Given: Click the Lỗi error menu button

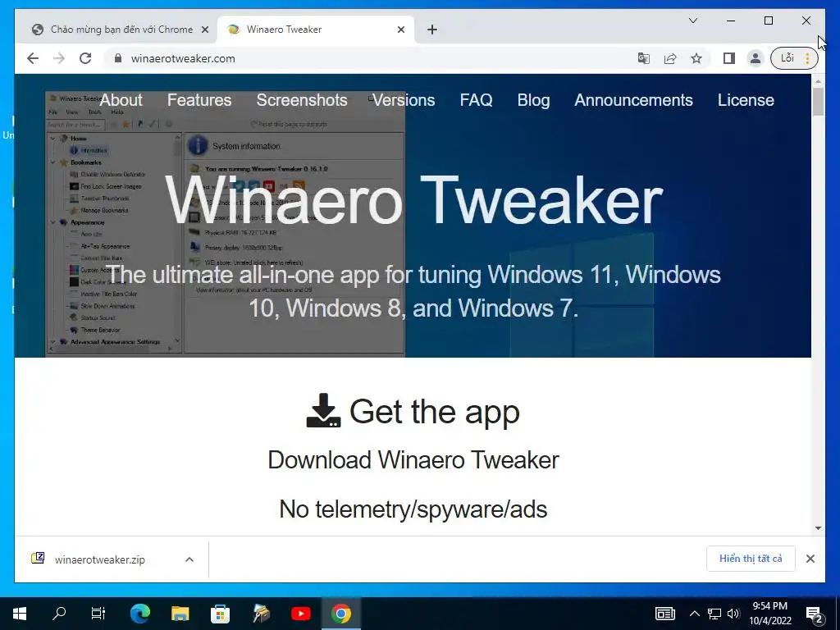Looking at the screenshot, I should point(794,58).
